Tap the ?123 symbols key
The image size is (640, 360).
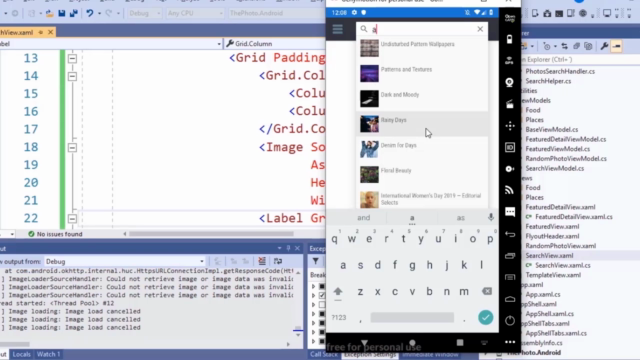tap(339, 317)
